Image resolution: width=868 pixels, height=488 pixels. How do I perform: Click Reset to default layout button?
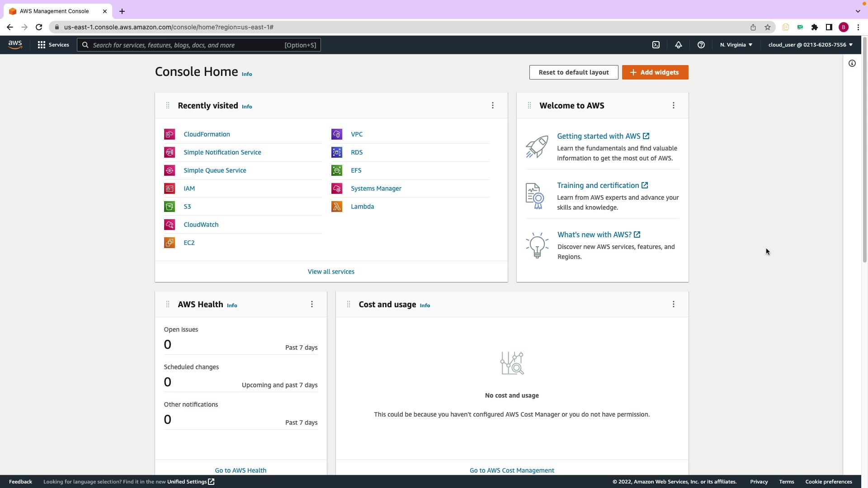pos(574,72)
